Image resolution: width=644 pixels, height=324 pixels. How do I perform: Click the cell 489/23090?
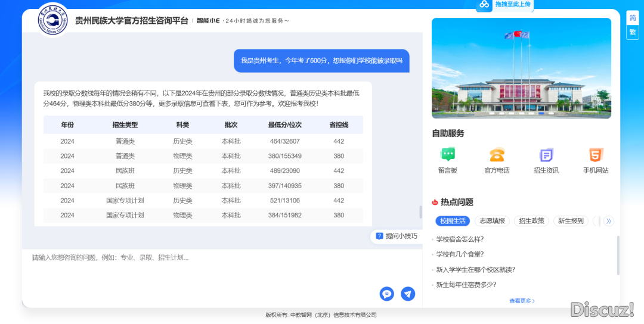coord(285,170)
